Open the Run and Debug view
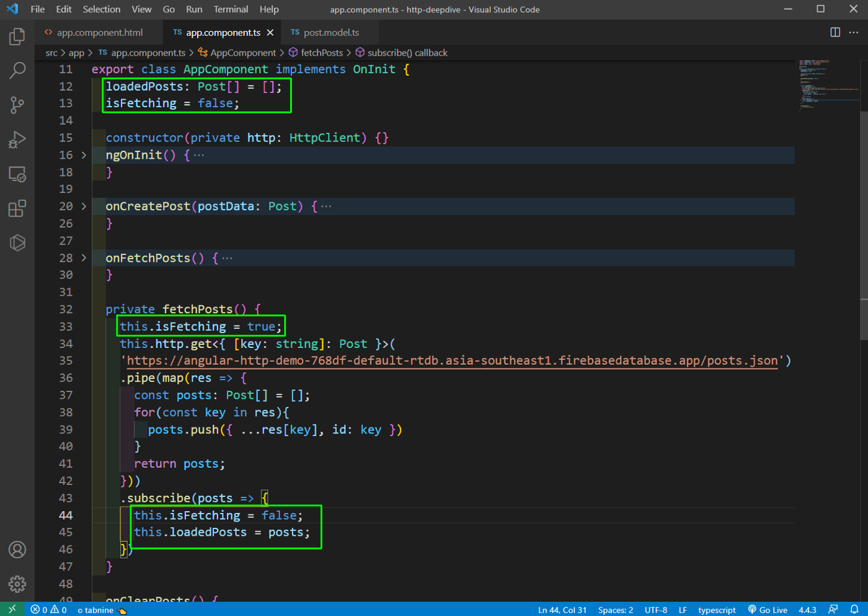The width and height of the screenshot is (868, 616). coord(17,140)
